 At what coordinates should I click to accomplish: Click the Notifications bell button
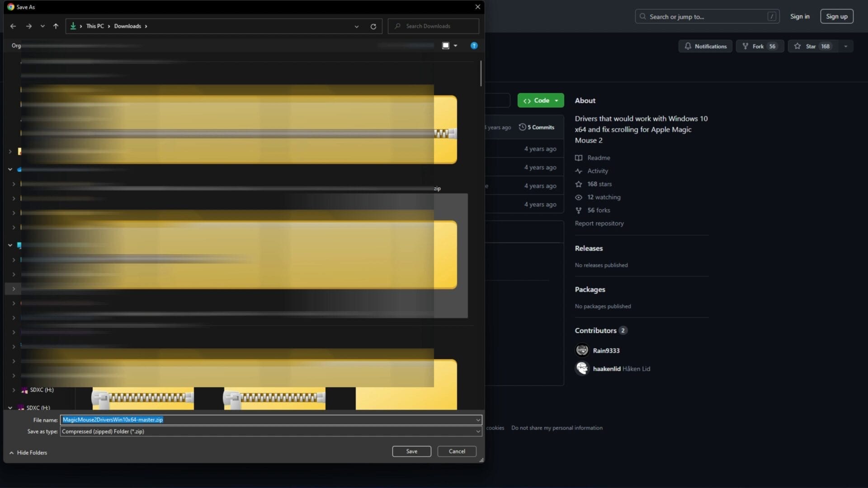705,46
